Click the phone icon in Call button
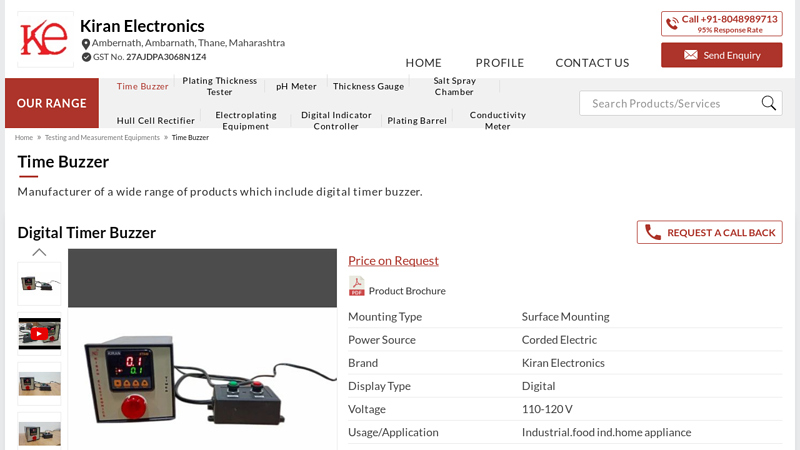This screenshot has height=450, width=800. [672, 23]
